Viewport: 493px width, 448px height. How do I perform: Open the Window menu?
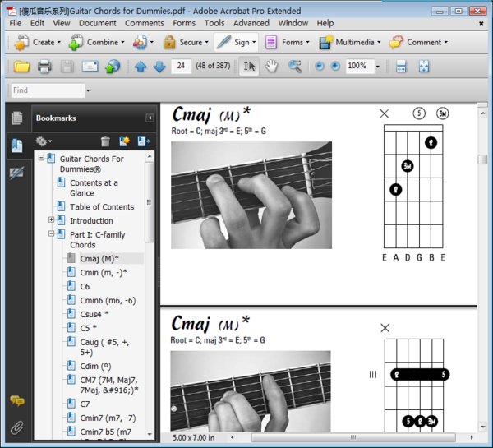click(x=293, y=23)
